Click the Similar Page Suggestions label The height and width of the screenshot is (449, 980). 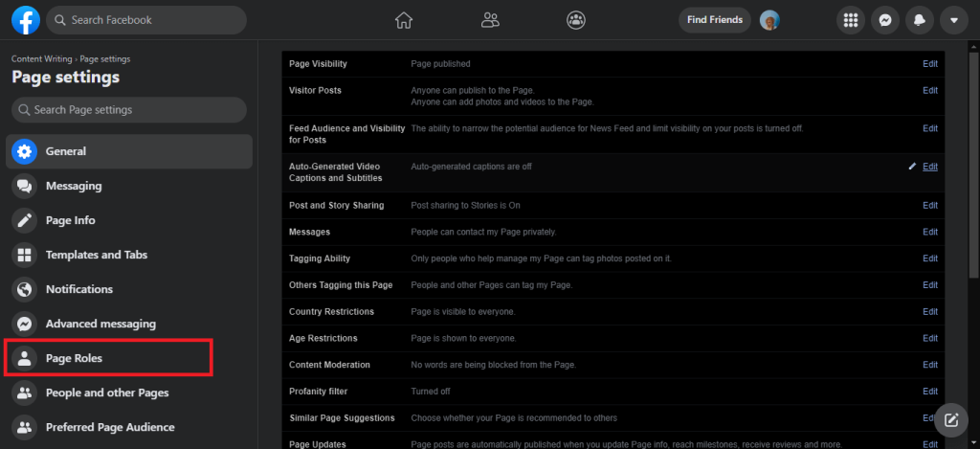(342, 417)
